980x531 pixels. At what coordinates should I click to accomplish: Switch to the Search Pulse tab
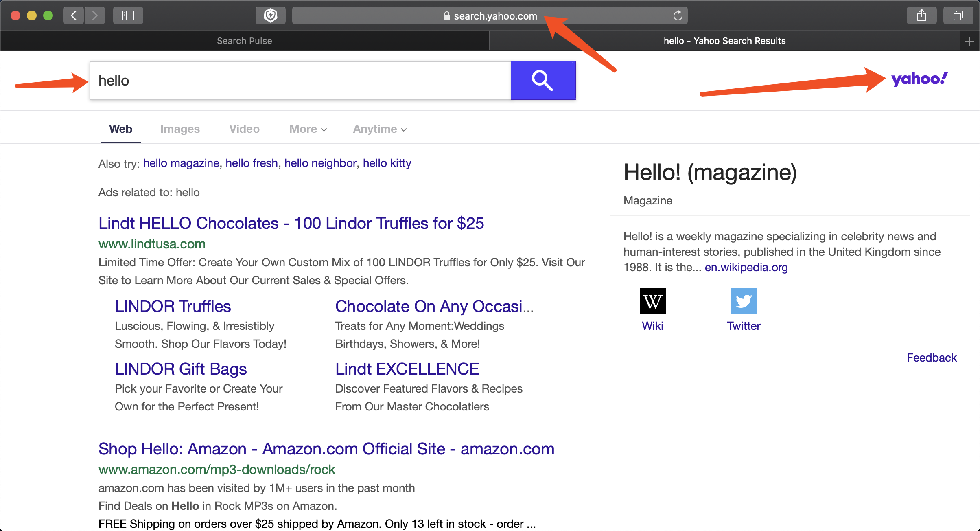tap(245, 41)
